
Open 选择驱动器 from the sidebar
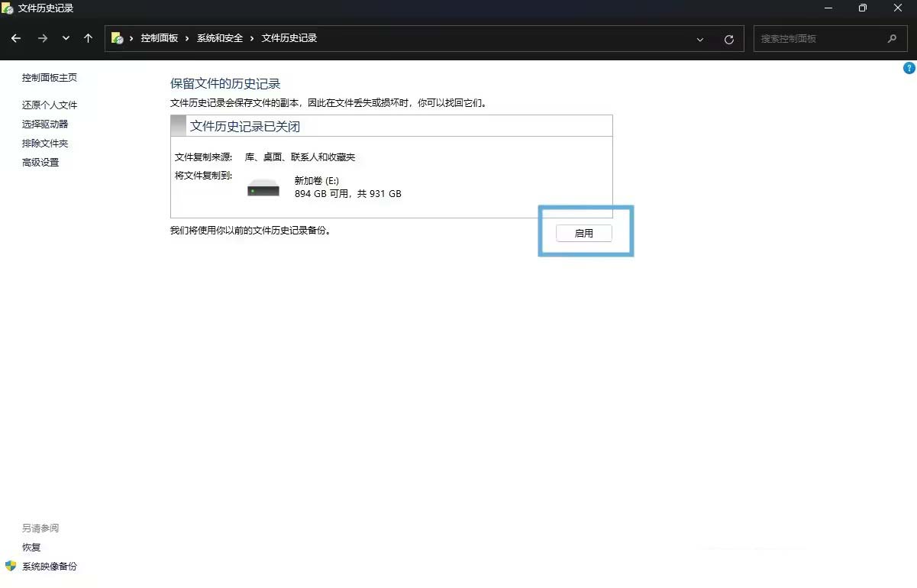(45, 124)
